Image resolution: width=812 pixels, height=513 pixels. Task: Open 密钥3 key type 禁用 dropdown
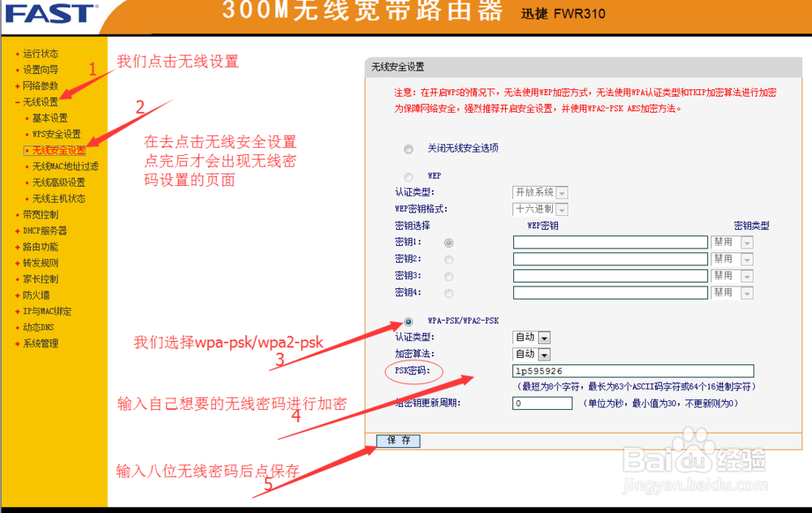(732, 276)
